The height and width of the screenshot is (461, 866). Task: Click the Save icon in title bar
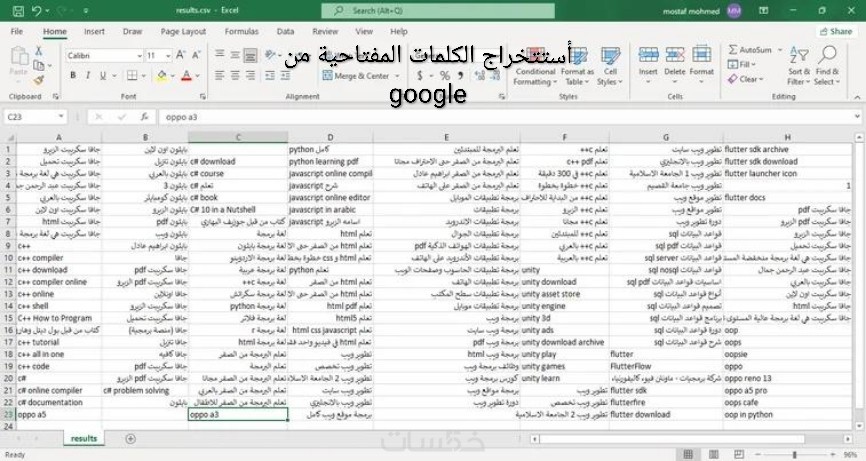[18, 10]
